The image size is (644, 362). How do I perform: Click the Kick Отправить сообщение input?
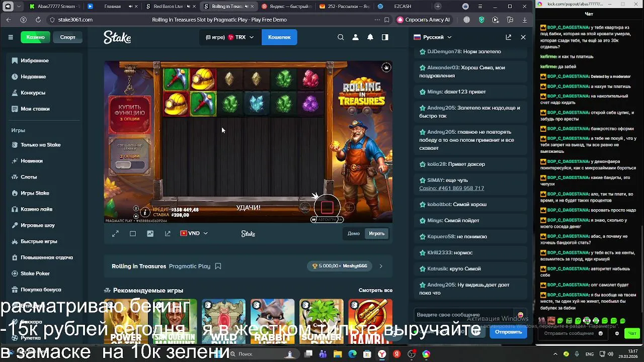point(570,333)
